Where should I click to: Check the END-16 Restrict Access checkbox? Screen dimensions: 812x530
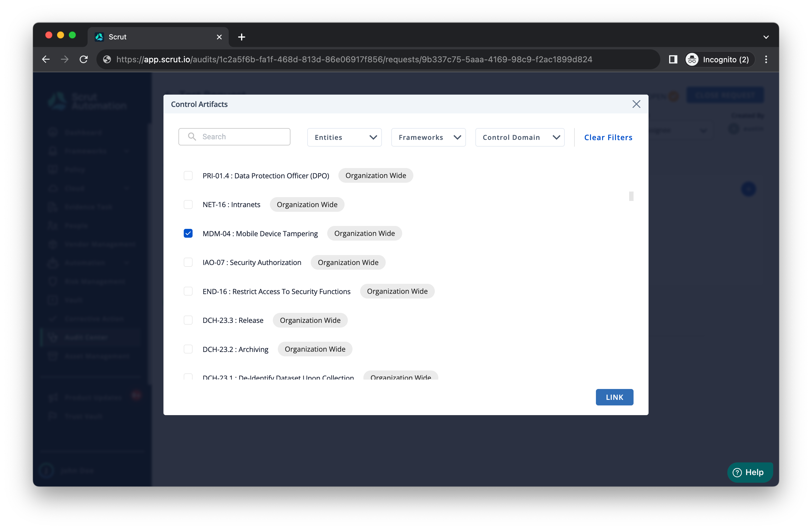point(188,291)
